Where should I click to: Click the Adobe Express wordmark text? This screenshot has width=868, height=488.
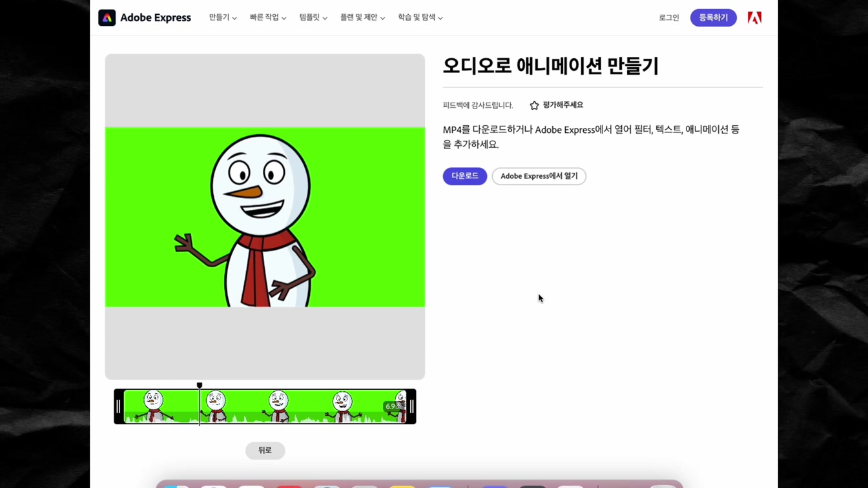coord(156,17)
